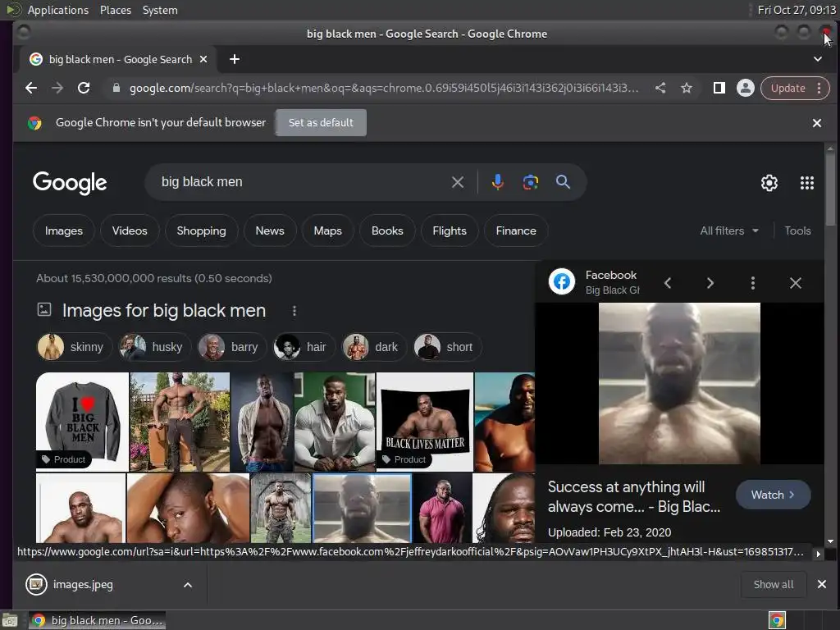Switch to the Books filter
Viewport: 840px width, 630px height.
pos(387,231)
